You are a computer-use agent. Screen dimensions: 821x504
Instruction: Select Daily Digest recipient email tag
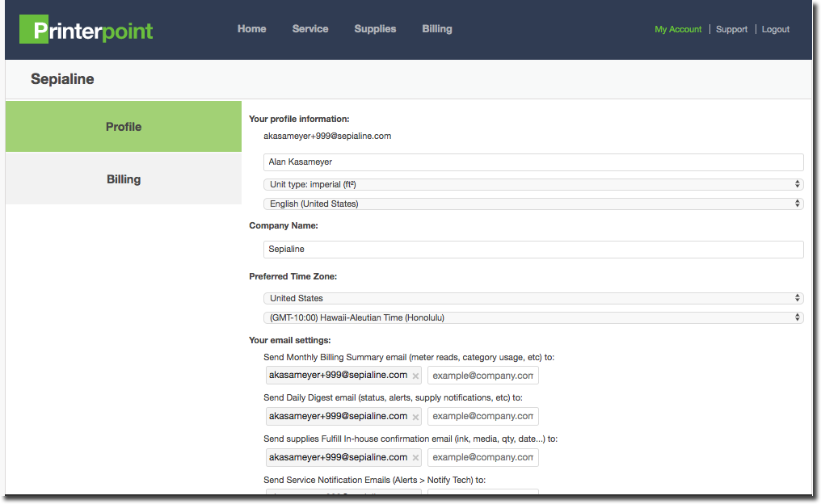pyautogui.click(x=343, y=416)
